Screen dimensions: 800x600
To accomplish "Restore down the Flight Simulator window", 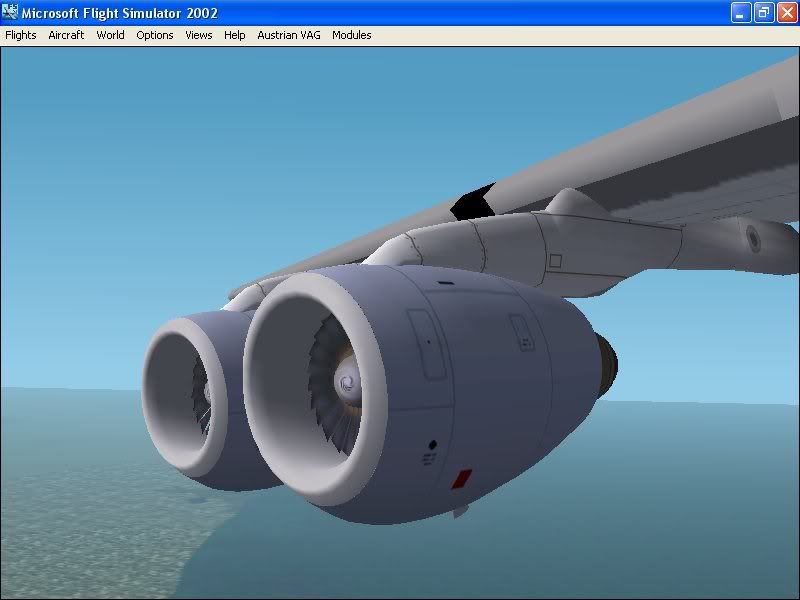I will pyautogui.click(x=764, y=13).
